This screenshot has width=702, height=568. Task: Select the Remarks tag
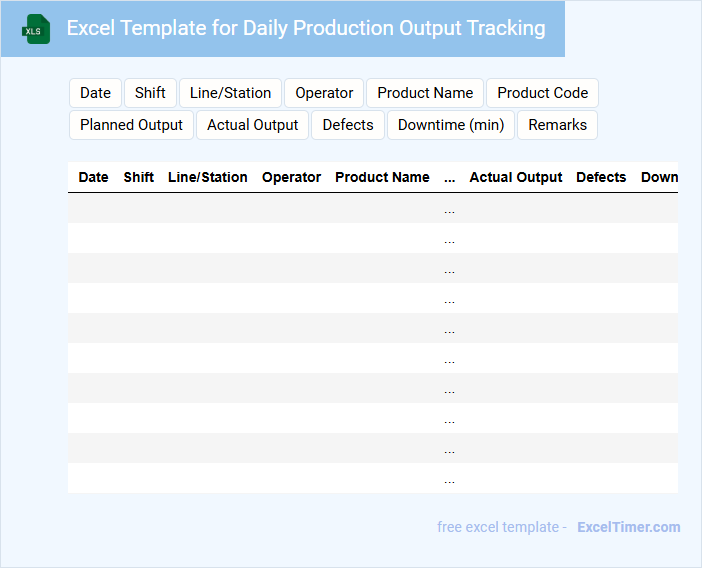(557, 125)
